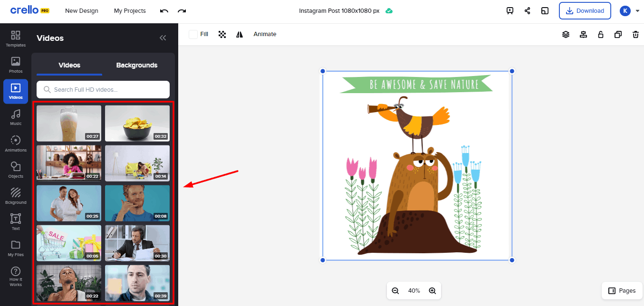Select the Animations sidebar icon
Screen dimensions: 644x306
tap(16, 143)
